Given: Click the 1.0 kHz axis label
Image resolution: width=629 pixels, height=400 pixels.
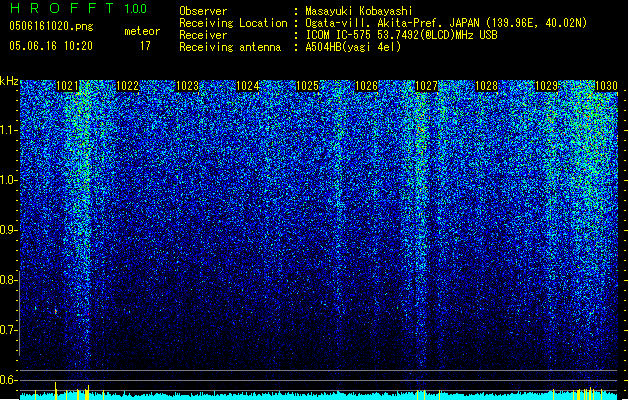Looking at the screenshot, I should [8, 180].
